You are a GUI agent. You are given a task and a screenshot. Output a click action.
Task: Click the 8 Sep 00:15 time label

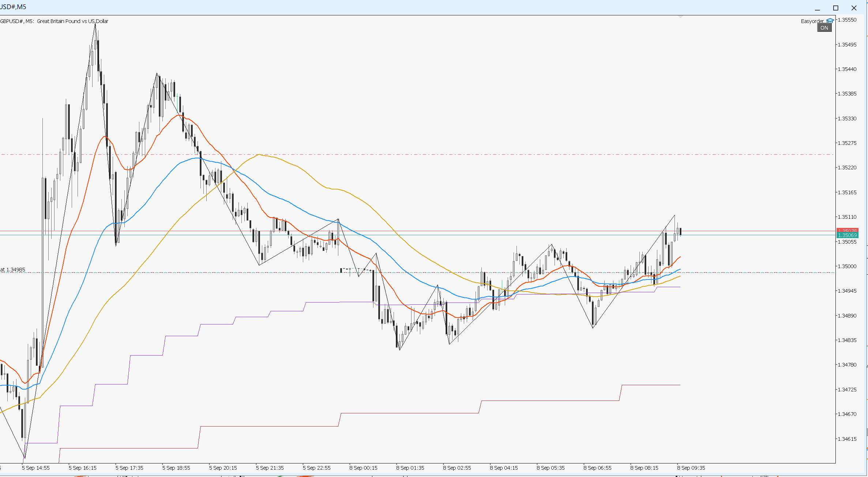tap(363, 468)
